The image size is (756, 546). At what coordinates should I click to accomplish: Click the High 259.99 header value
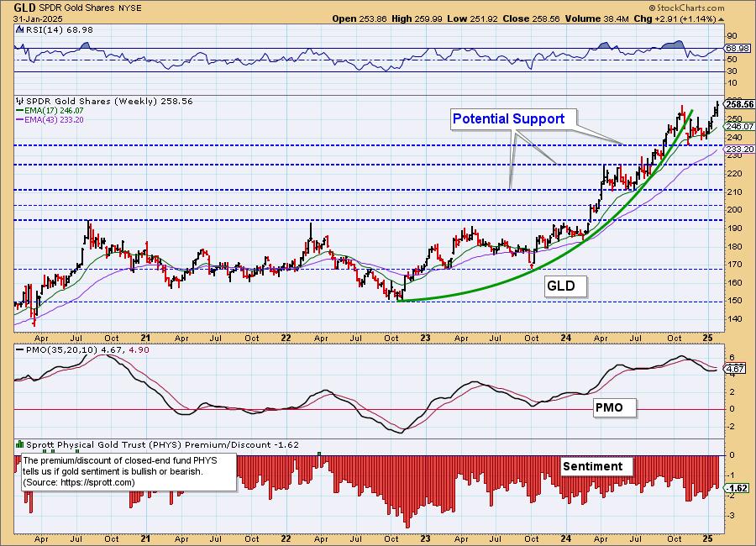click(417, 18)
